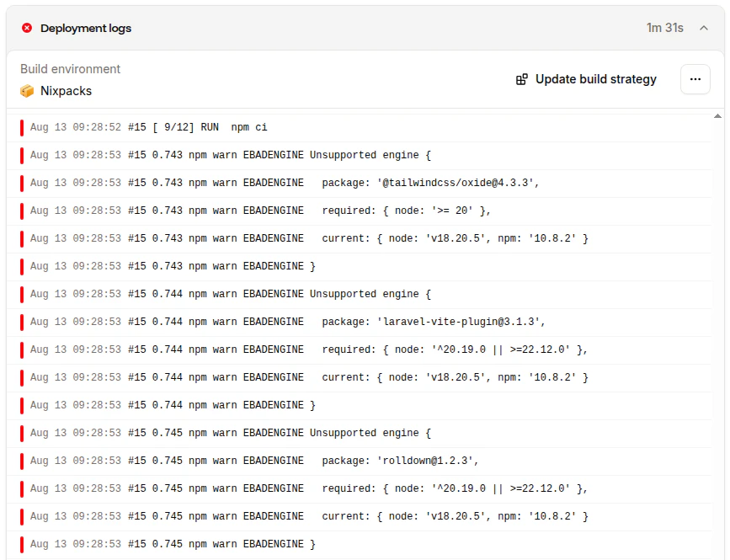Image resolution: width=730 pixels, height=560 pixels.
Task: Select the 0.745 closing brace log line
Action: [359, 544]
